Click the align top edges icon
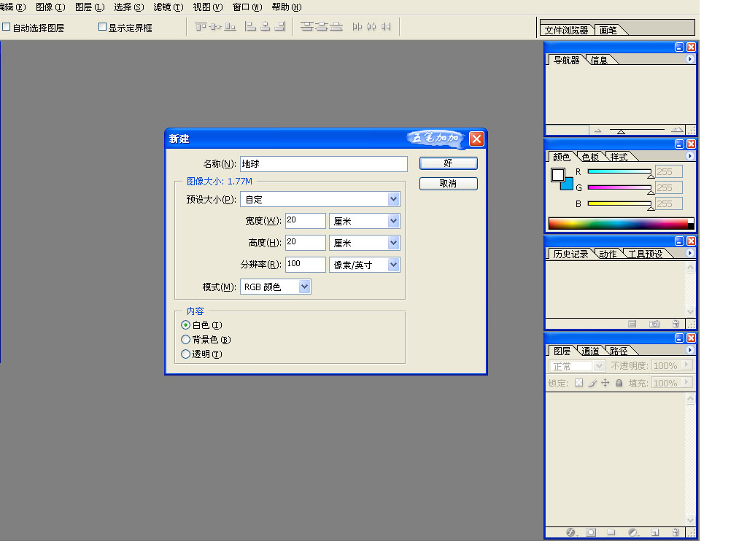This screenshot has width=747, height=560. click(201, 27)
